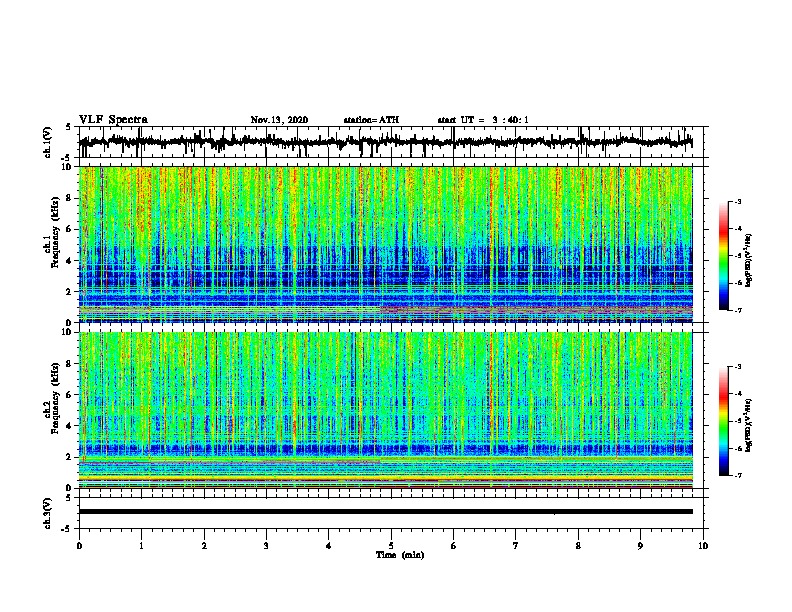Click time axis tick label "3"
792x612 pixels.
266,546
